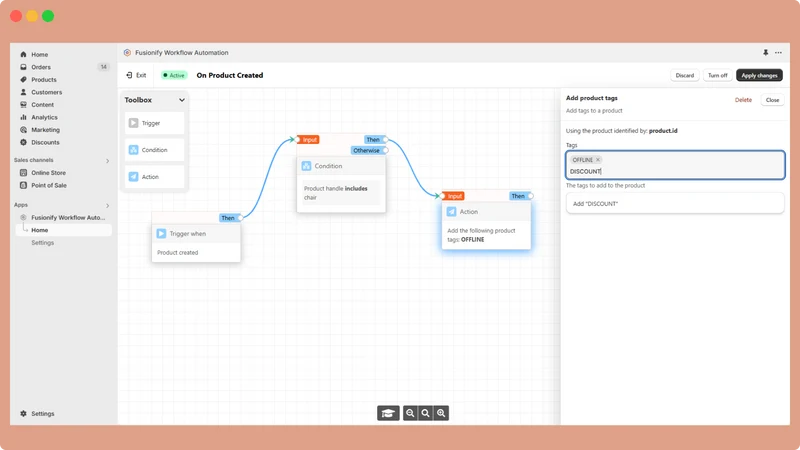Open Marketing in the sidebar
Screen dimensions: 800x450
(45, 130)
